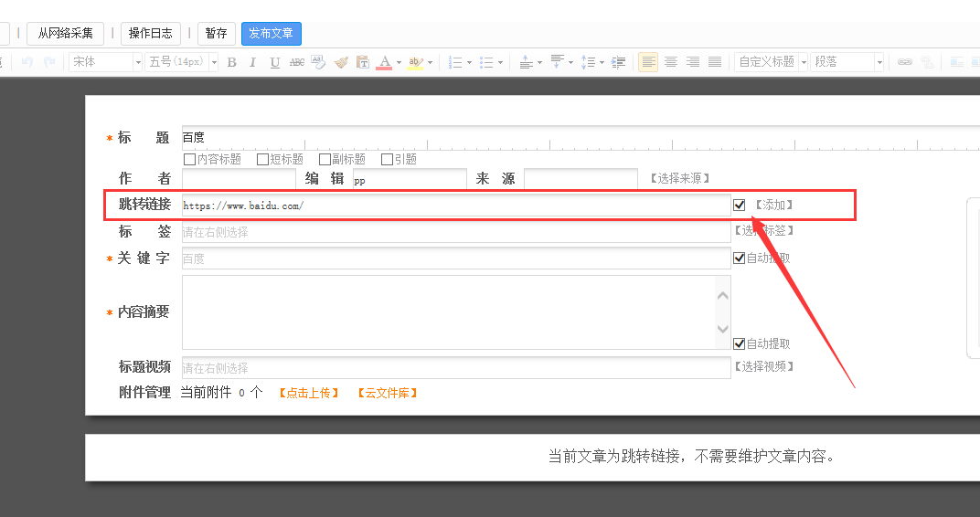Undo the last edit
Viewport: 980px width, 517px height.
pos(27,62)
